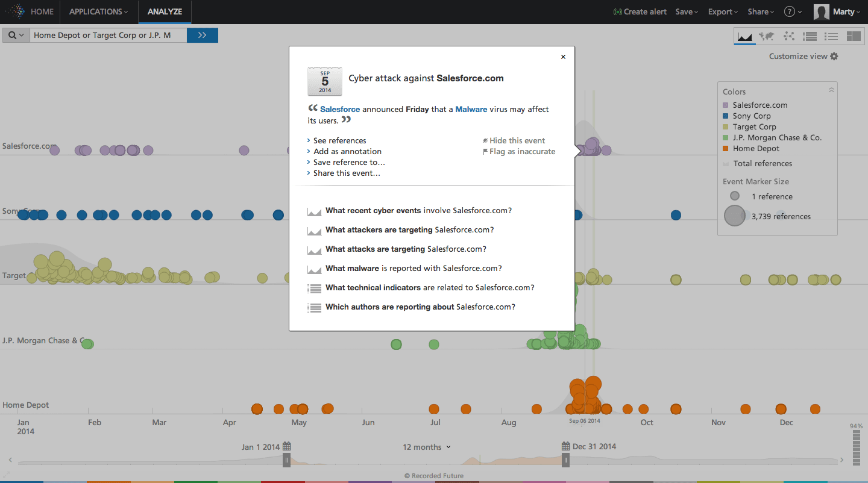The width and height of the screenshot is (868, 483).
Task: Click the flag icon for inaccurate
Action: pyautogui.click(x=485, y=152)
